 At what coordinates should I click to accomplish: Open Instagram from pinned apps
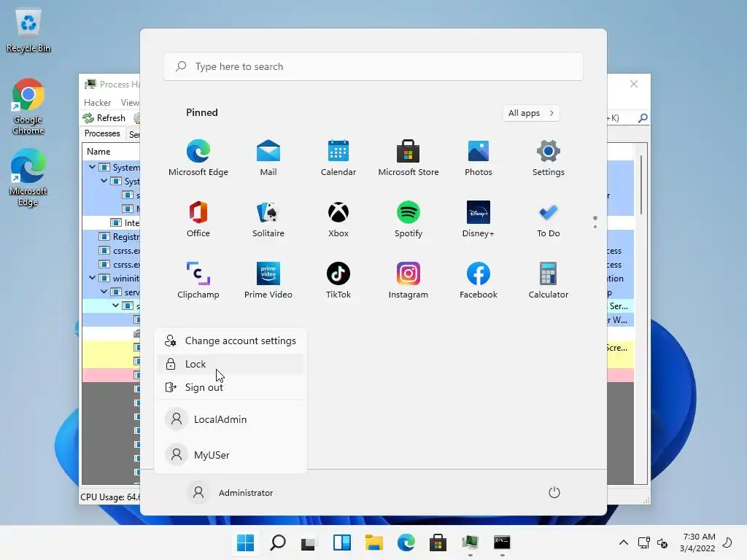click(x=409, y=280)
